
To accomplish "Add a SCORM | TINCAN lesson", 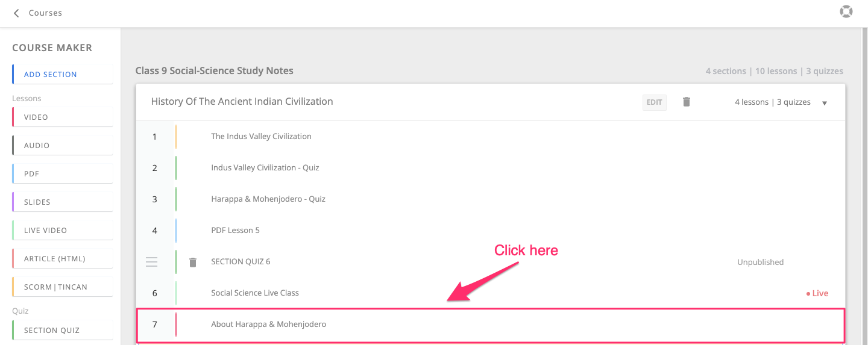I will pos(63,287).
